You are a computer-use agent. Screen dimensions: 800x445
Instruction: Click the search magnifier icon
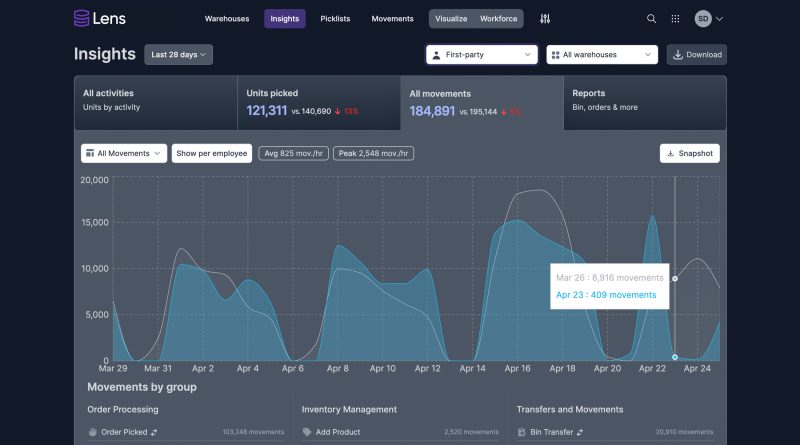(652, 18)
